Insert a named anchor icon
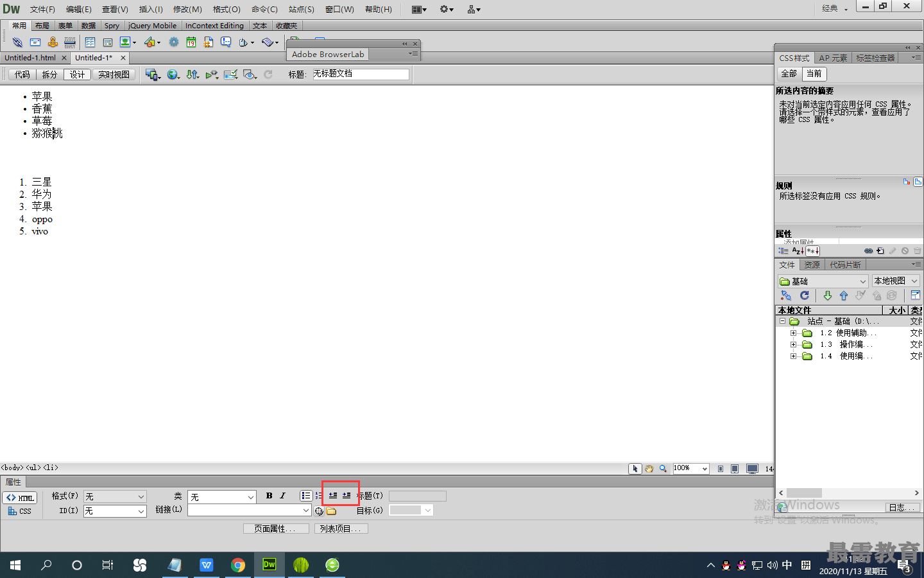The image size is (924, 578). click(53, 42)
